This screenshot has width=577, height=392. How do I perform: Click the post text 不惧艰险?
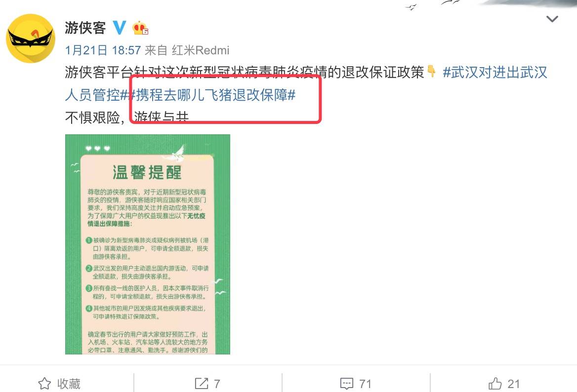92,118
